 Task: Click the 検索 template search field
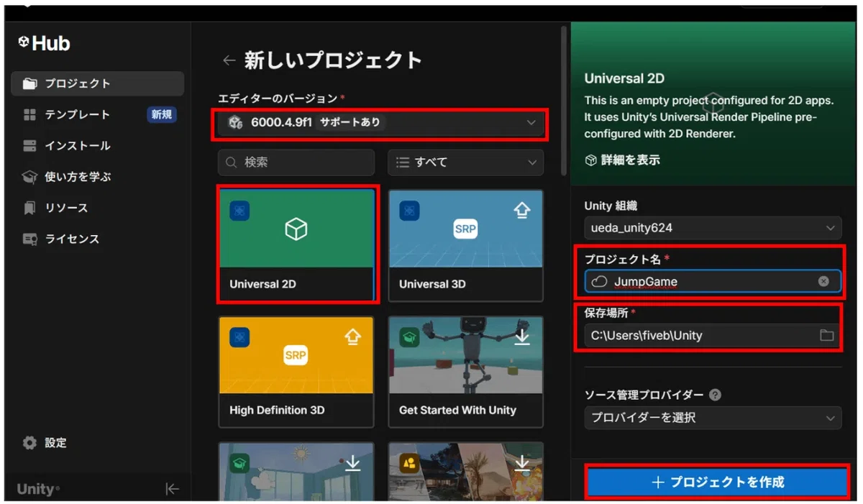tap(296, 162)
